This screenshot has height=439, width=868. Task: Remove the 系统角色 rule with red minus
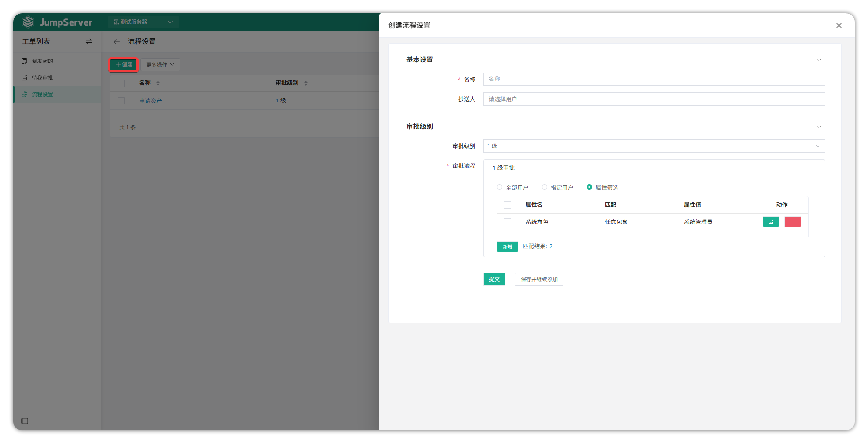coord(793,222)
